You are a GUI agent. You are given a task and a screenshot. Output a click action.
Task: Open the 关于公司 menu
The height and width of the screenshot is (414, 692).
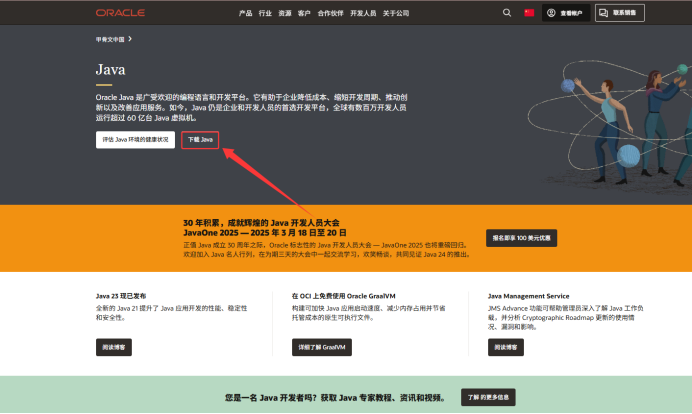pyautogui.click(x=396, y=13)
